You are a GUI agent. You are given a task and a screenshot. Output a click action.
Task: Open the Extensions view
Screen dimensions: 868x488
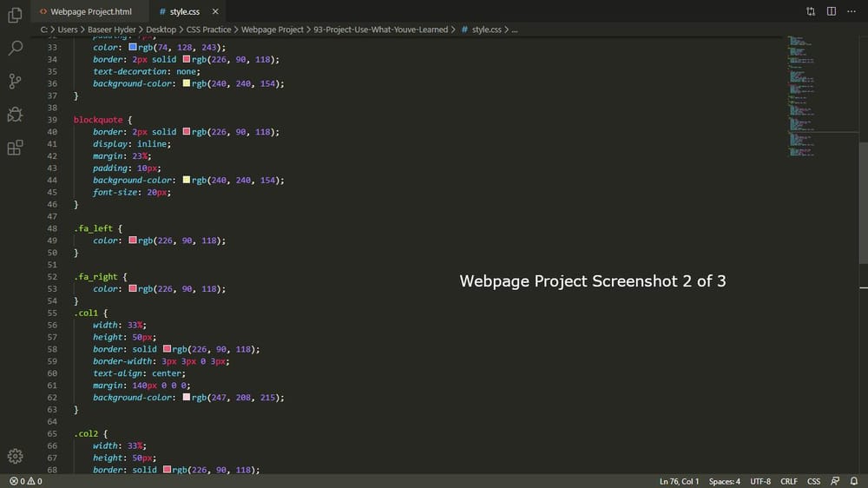tap(15, 148)
